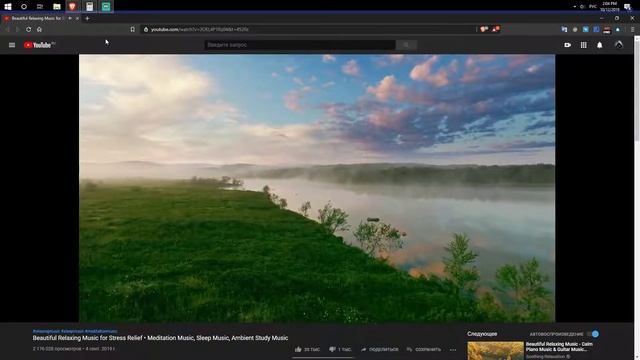Click the first blue extension icon
Viewport: 640px width, 360px height.
coord(564,29)
